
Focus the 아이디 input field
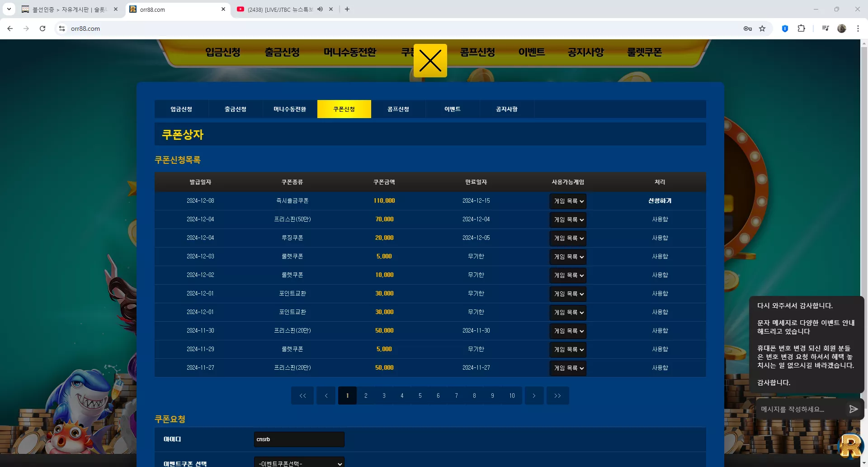tap(299, 439)
